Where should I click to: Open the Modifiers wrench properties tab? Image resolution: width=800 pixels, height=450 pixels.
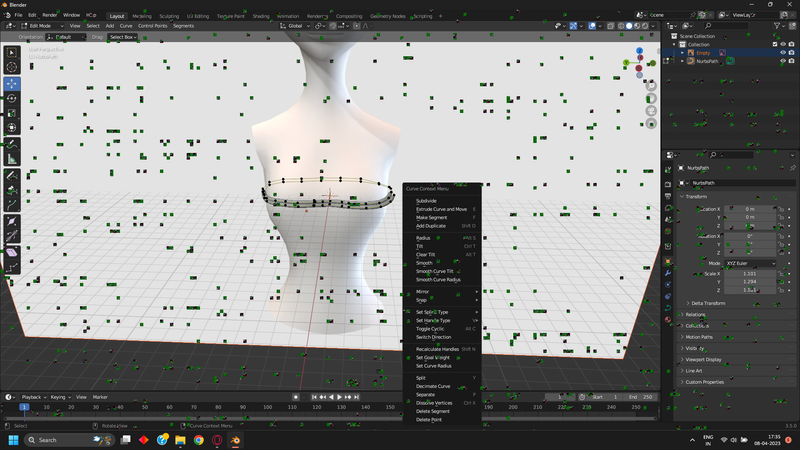668,273
